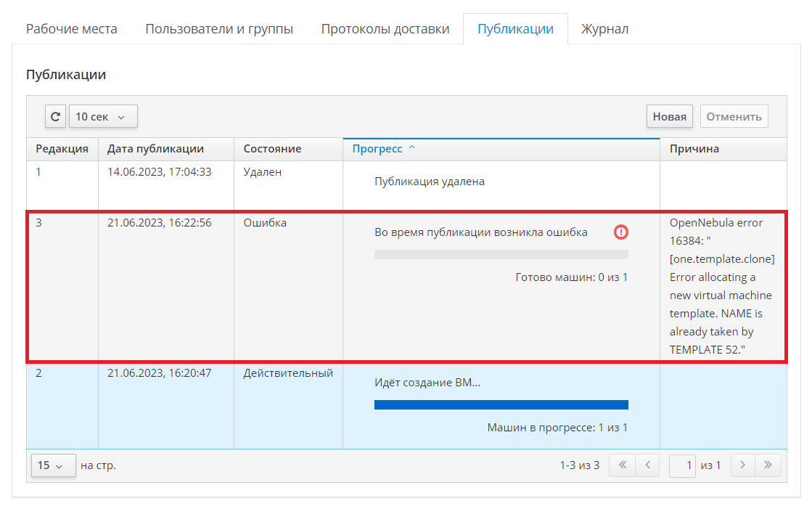Click the red error warning icon
This screenshot has width=812, height=509.
pyautogui.click(x=620, y=232)
